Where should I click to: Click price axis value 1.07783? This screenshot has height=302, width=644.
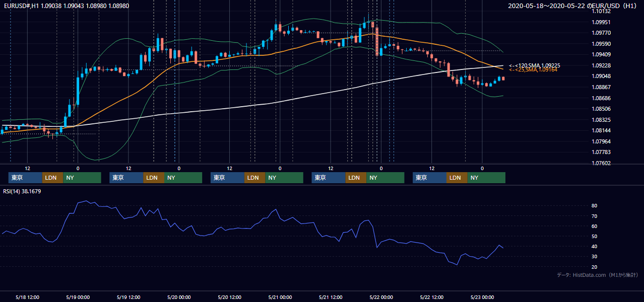(601, 152)
